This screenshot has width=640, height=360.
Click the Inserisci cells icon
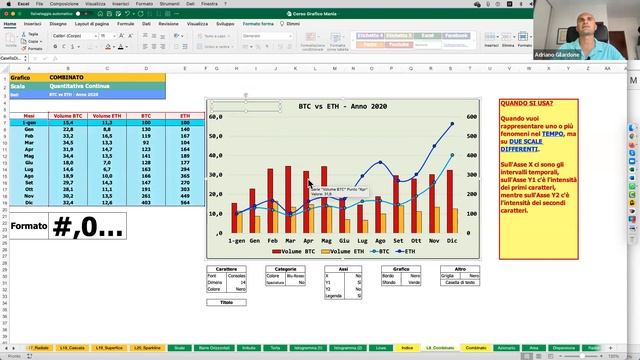point(490,37)
